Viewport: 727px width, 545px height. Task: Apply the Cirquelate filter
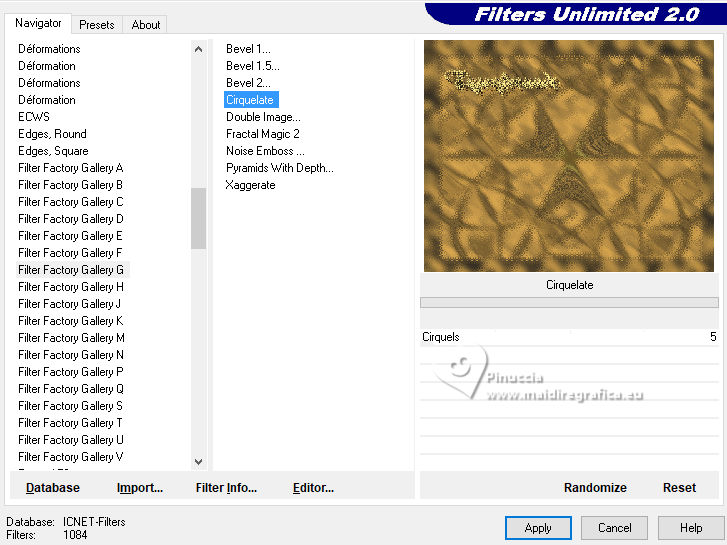pyautogui.click(x=538, y=528)
